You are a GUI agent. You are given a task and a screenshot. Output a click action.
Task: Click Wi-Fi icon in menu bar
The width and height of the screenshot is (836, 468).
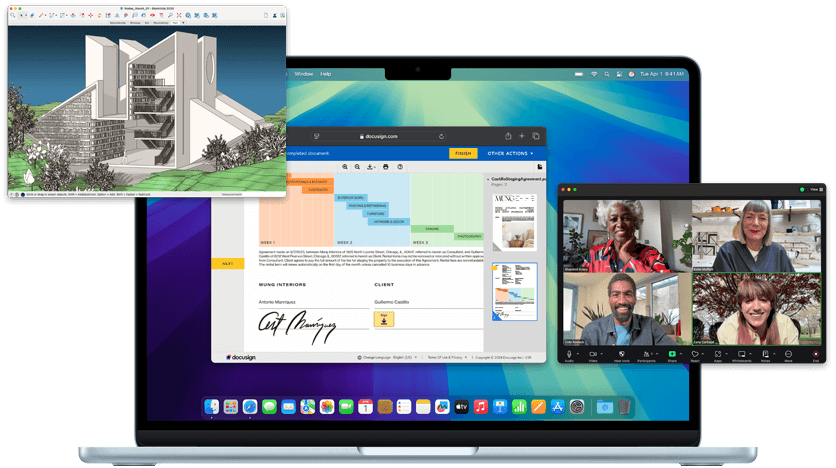pyautogui.click(x=594, y=74)
